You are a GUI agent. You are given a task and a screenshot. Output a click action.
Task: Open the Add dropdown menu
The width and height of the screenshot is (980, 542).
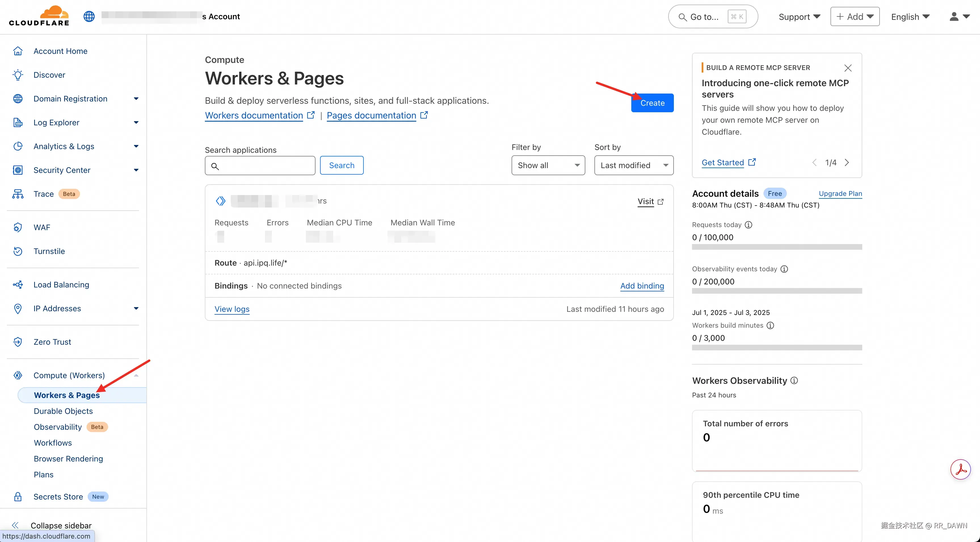tap(855, 16)
